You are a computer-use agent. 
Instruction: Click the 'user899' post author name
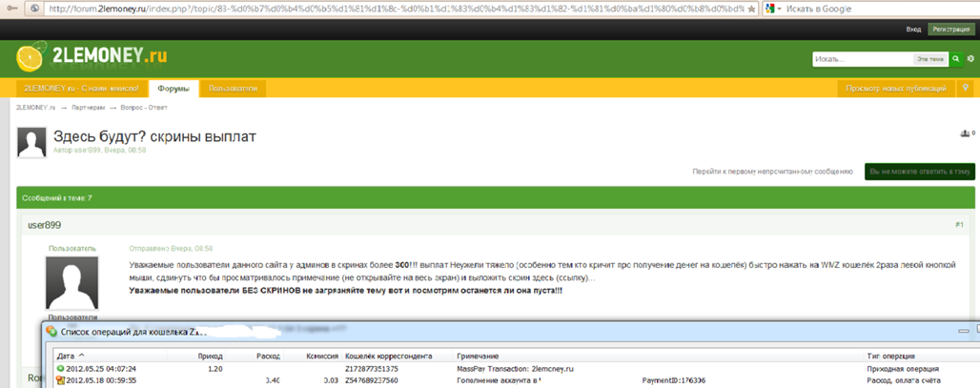click(44, 224)
